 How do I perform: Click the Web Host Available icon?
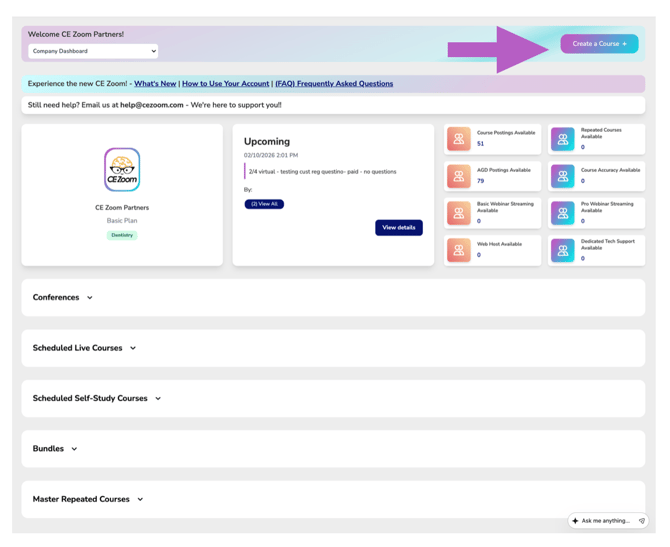(x=459, y=250)
